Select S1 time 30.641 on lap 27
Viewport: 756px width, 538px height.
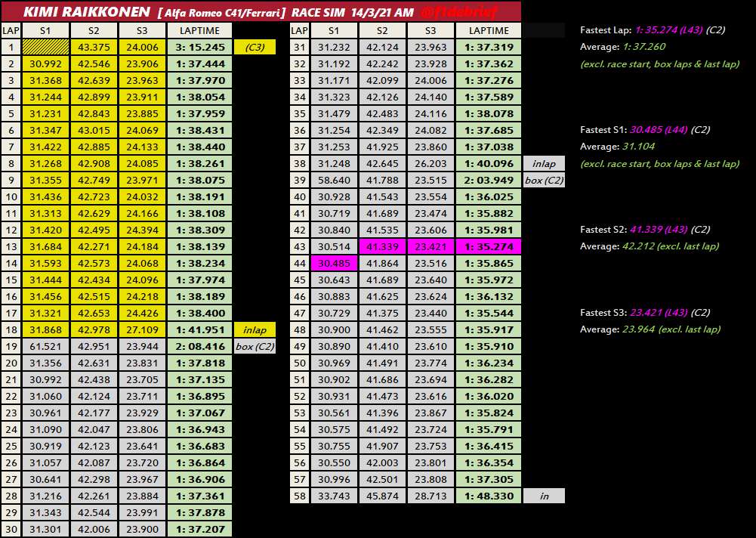point(45,480)
